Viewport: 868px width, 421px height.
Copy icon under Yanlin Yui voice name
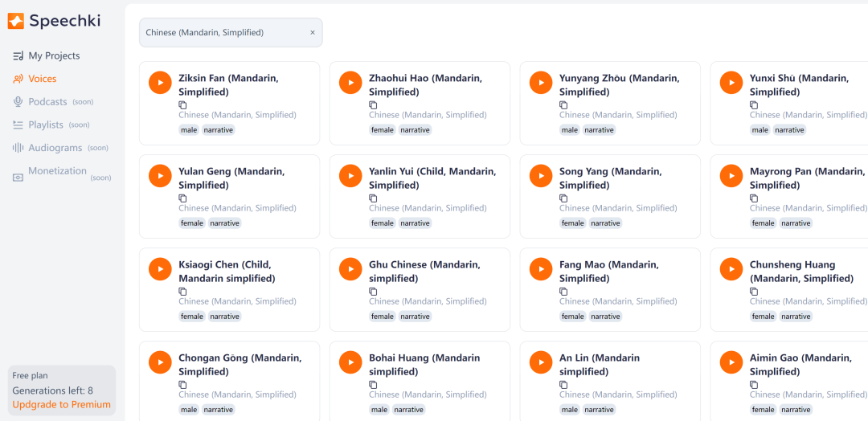tap(373, 198)
